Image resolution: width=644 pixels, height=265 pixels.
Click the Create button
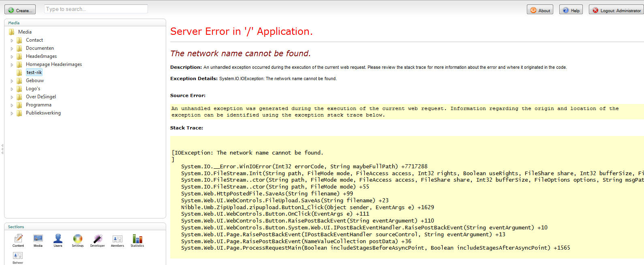pyautogui.click(x=20, y=10)
